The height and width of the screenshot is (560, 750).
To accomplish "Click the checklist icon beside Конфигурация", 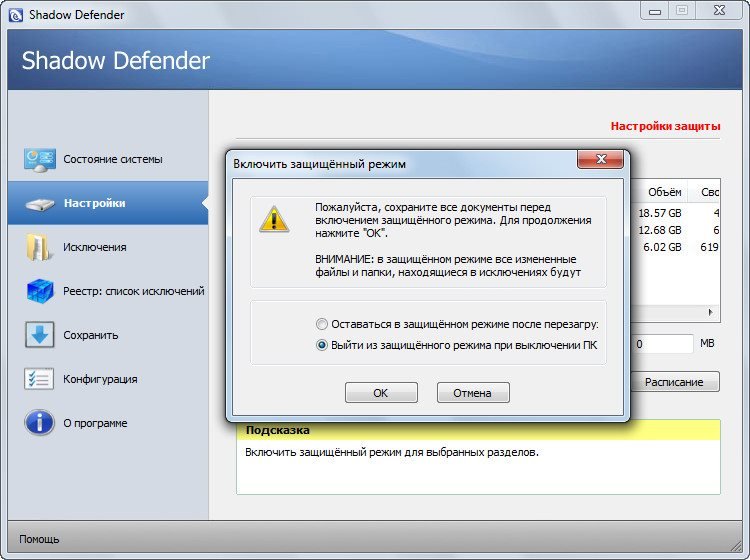I will (39, 379).
